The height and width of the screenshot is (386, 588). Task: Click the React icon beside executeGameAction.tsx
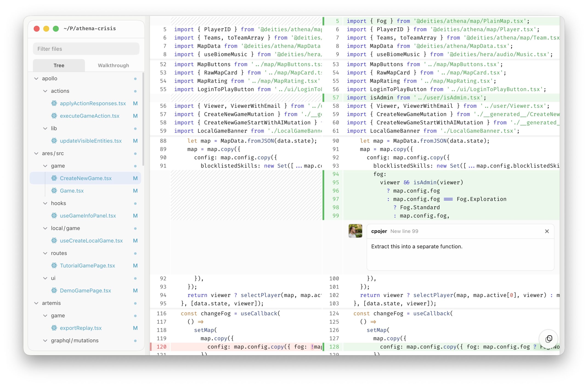click(x=54, y=116)
